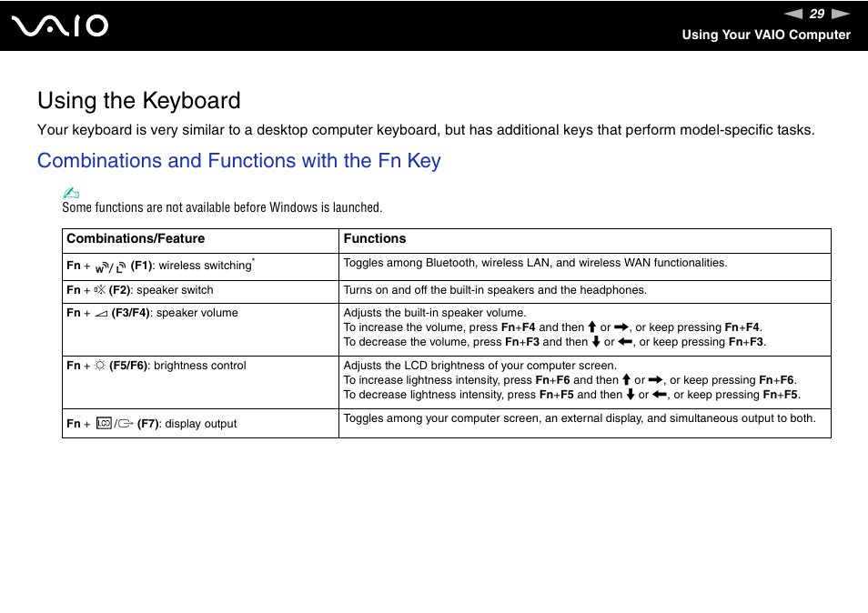Go to the next page arrow
The image size is (868, 613).
coord(841,14)
